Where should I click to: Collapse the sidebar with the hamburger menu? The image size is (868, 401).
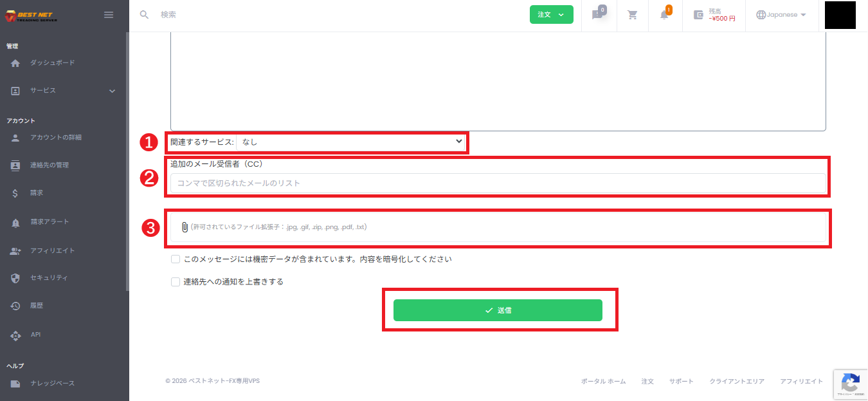109,14
